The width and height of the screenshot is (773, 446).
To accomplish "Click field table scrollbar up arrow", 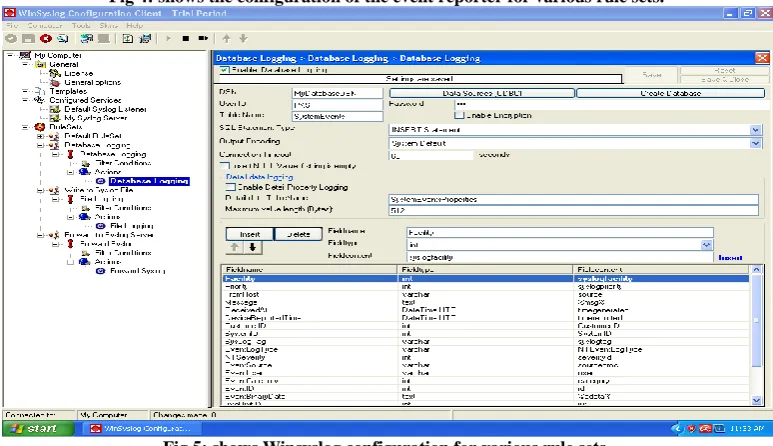I will [x=756, y=270].
